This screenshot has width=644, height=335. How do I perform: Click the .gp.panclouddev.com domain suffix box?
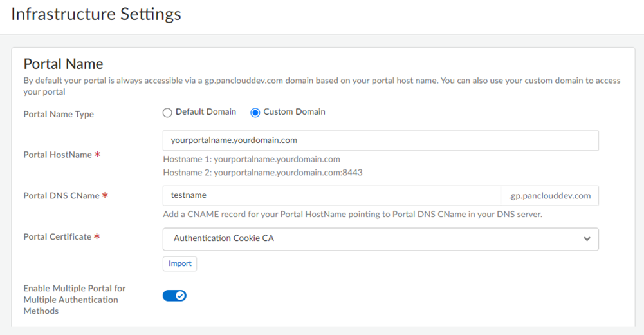coord(549,196)
